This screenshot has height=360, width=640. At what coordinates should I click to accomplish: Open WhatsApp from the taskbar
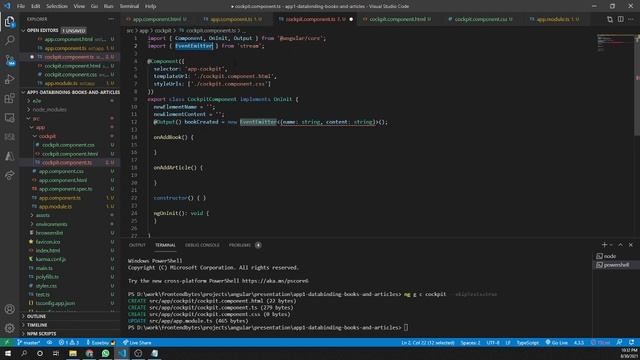point(105,353)
